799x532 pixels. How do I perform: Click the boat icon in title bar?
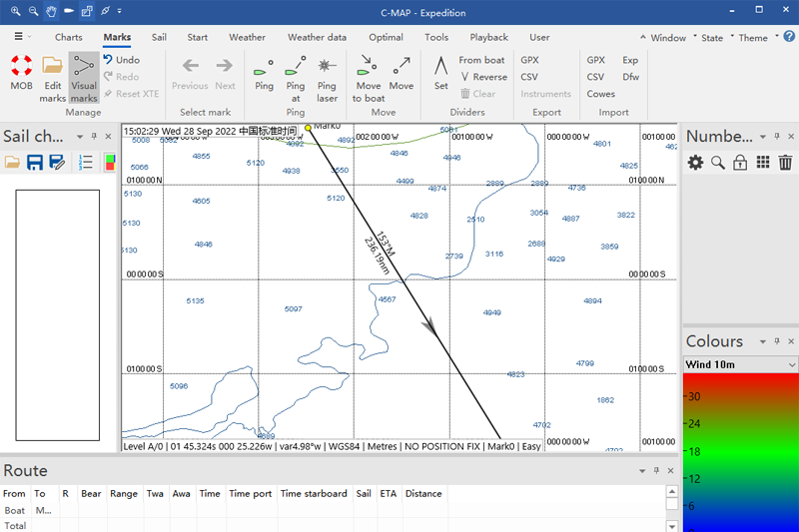coord(69,11)
